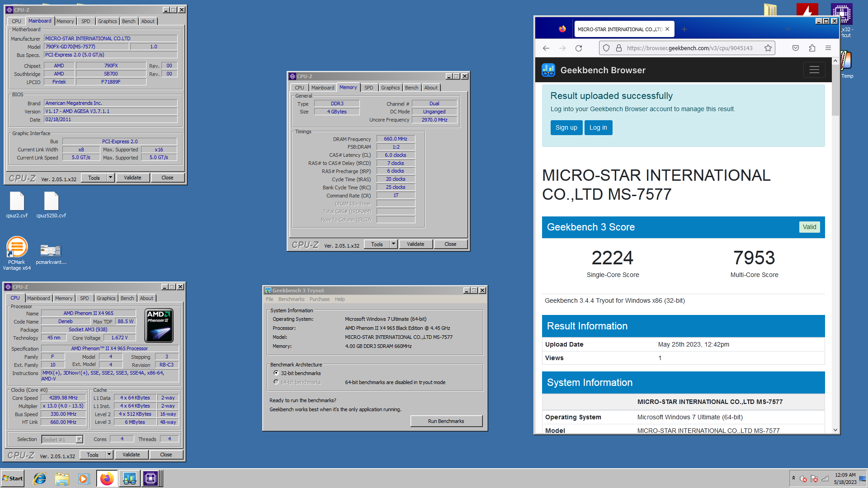This screenshot has height=488, width=868.
Task: Open the Geekbench Benchmarks menu
Action: 291,299
